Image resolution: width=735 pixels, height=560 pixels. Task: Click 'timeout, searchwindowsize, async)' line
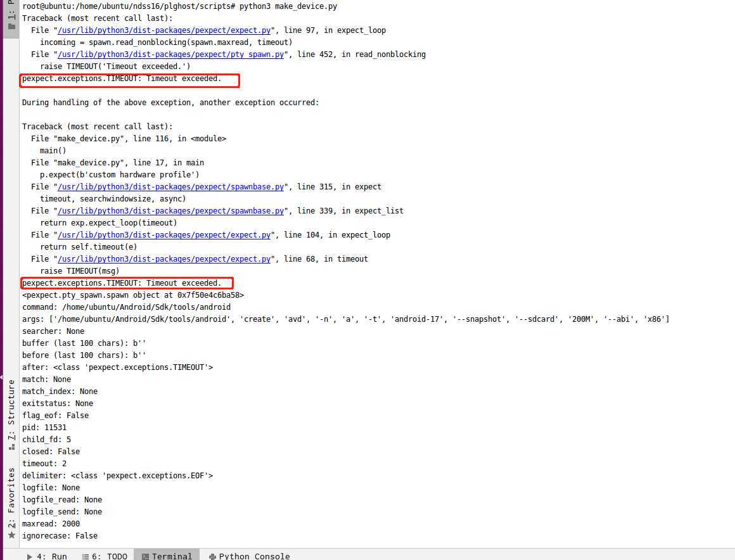(x=113, y=199)
